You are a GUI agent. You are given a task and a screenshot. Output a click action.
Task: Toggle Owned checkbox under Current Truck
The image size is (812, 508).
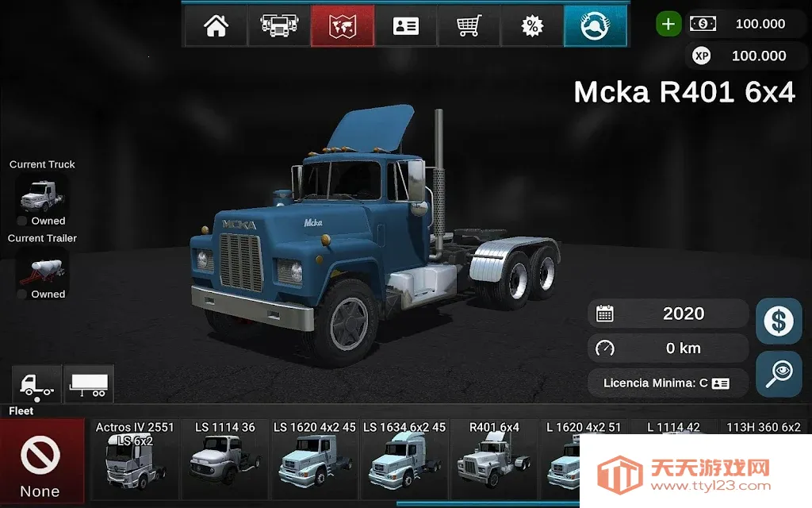point(22,221)
